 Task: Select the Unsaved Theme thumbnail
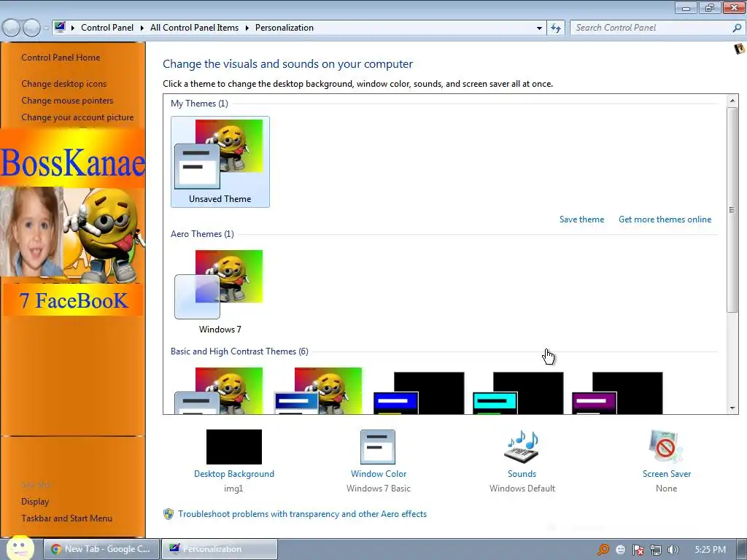click(x=220, y=161)
